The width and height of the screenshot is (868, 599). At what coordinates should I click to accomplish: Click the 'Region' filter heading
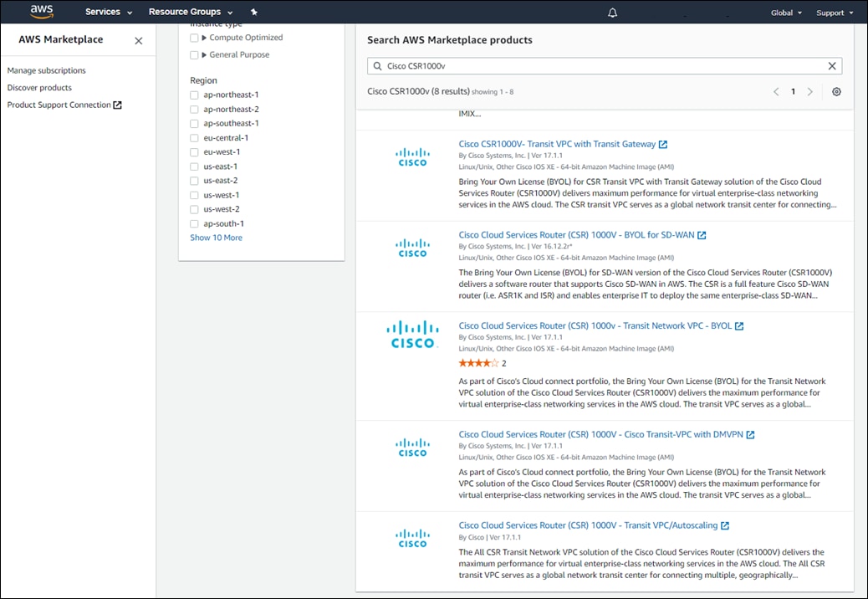[x=203, y=80]
